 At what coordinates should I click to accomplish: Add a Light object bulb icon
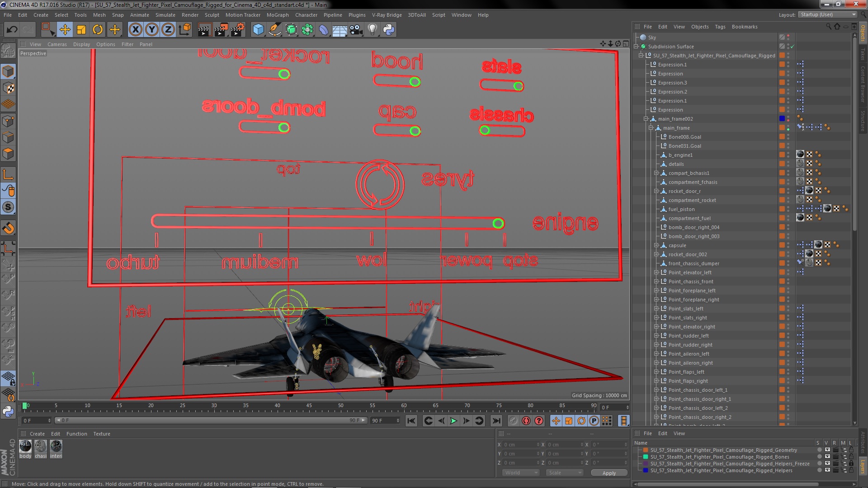click(x=372, y=30)
